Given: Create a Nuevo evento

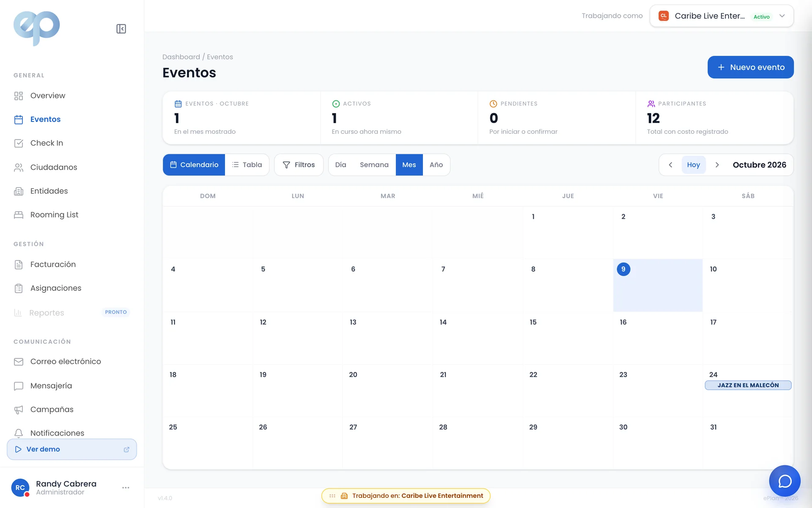Looking at the screenshot, I should pos(751,67).
